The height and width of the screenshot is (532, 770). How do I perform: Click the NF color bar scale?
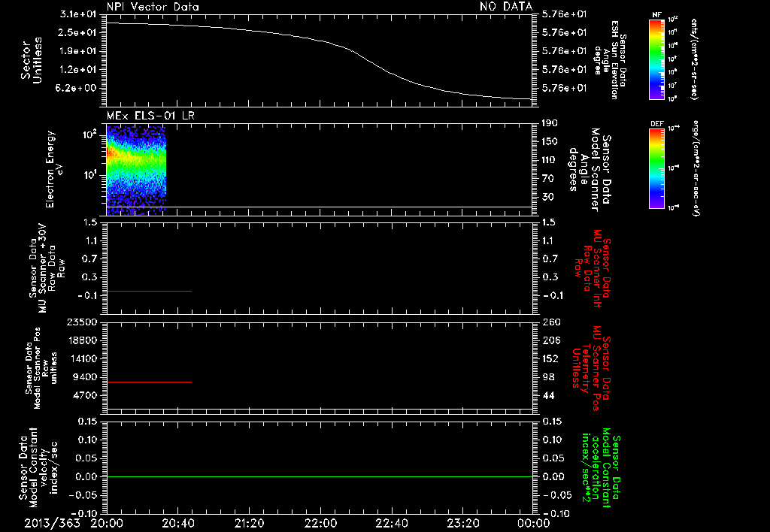pyautogui.click(x=656, y=59)
